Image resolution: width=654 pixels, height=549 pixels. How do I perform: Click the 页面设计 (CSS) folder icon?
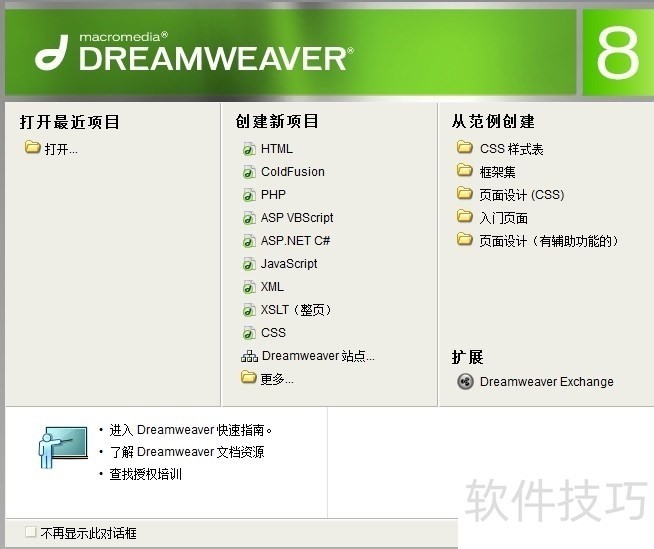click(x=464, y=193)
